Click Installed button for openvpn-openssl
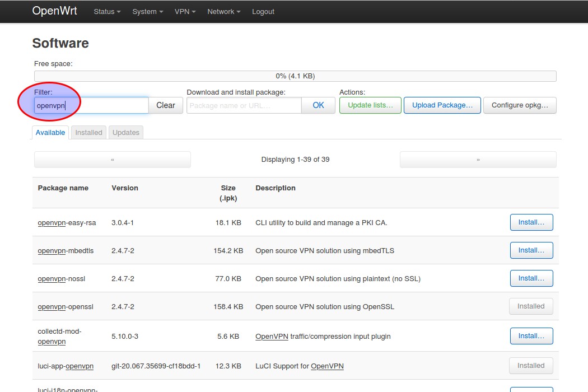Screen dimensions: 588x392 click(x=531, y=306)
